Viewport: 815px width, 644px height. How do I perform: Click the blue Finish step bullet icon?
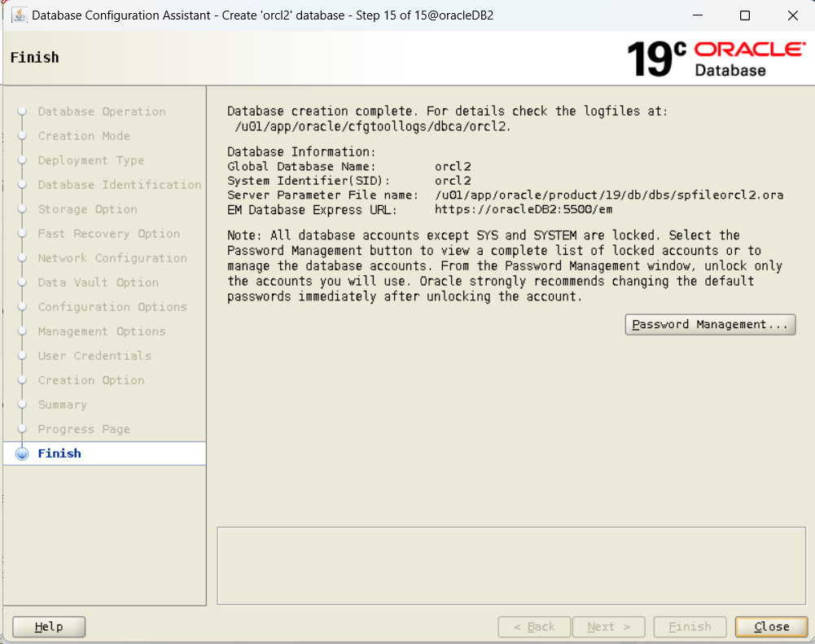(22, 453)
